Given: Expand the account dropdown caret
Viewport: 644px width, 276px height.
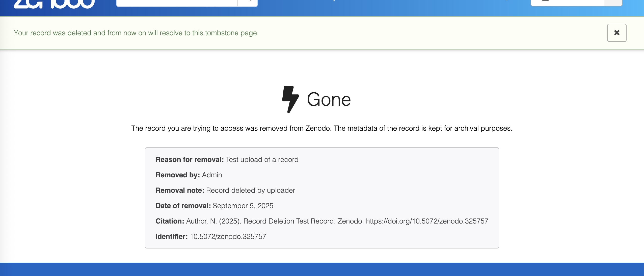Looking at the screenshot, I should [613, 3].
